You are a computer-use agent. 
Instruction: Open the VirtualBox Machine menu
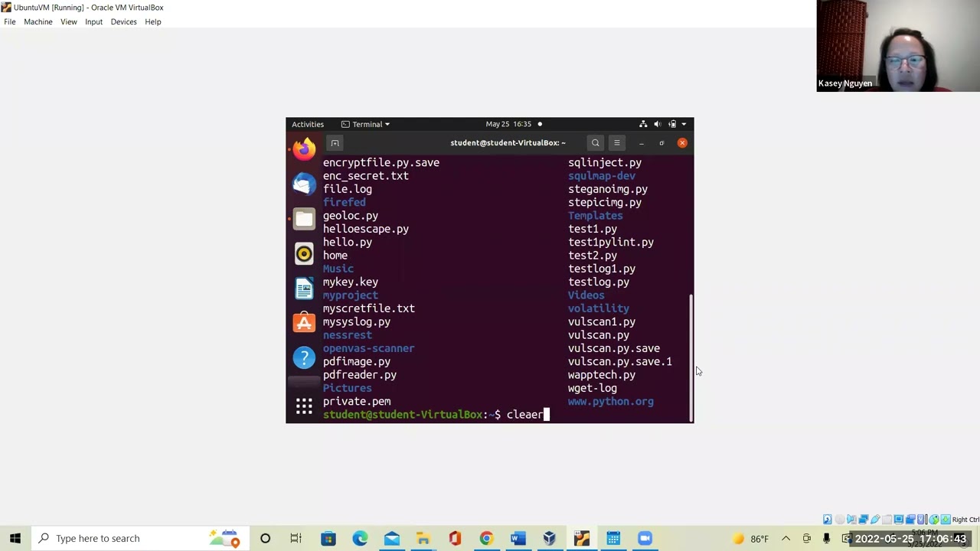point(38,21)
